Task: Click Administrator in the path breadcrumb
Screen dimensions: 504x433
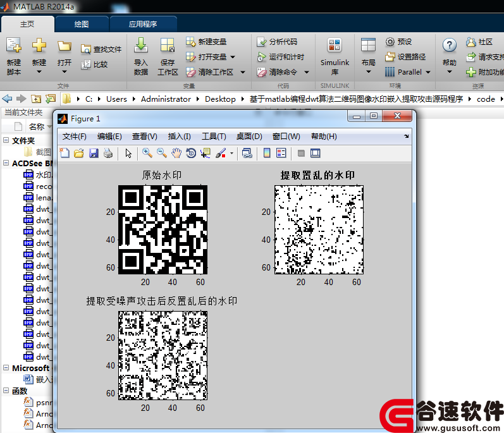Action: pyautogui.click(x=166, y=99)
